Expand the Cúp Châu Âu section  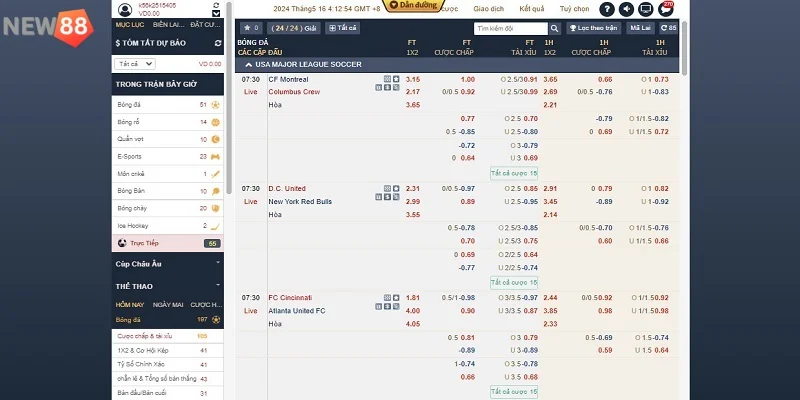[x=218, y=263]
